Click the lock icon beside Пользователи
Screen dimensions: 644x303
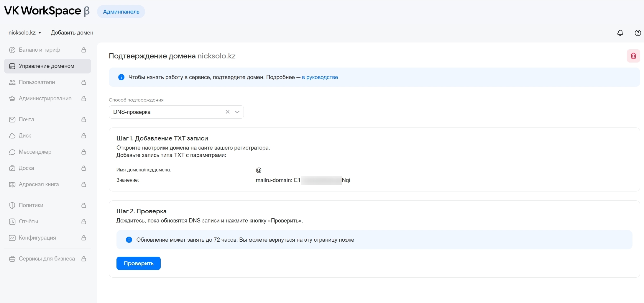pos(84,82)
